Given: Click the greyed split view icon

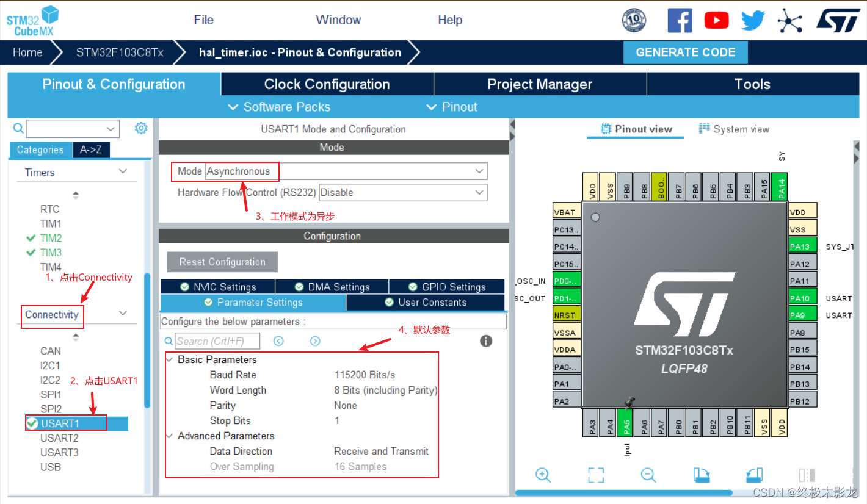Looking at the screenshot, I should [x=807, y=475].
